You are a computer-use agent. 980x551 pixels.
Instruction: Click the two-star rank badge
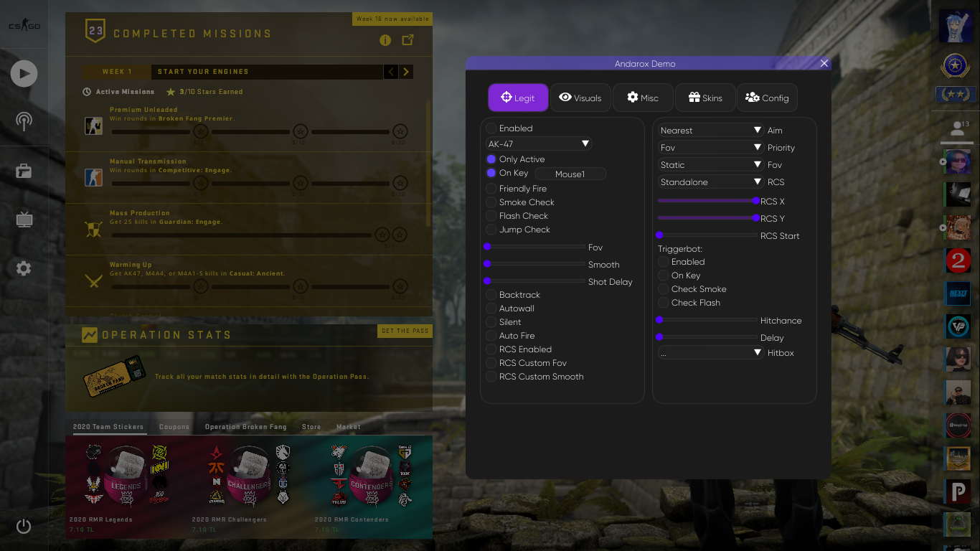[x=955, y=94]
